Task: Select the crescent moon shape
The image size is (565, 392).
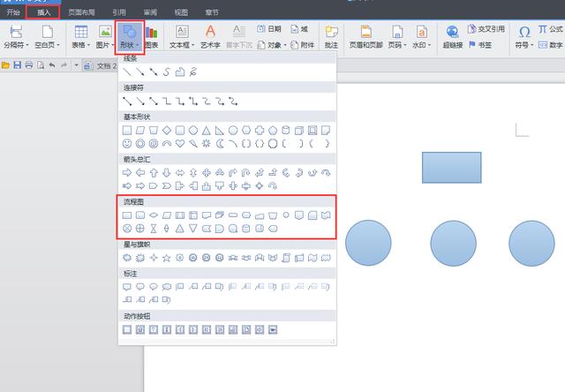Action: pyautogui.click(x=220, y=143)
